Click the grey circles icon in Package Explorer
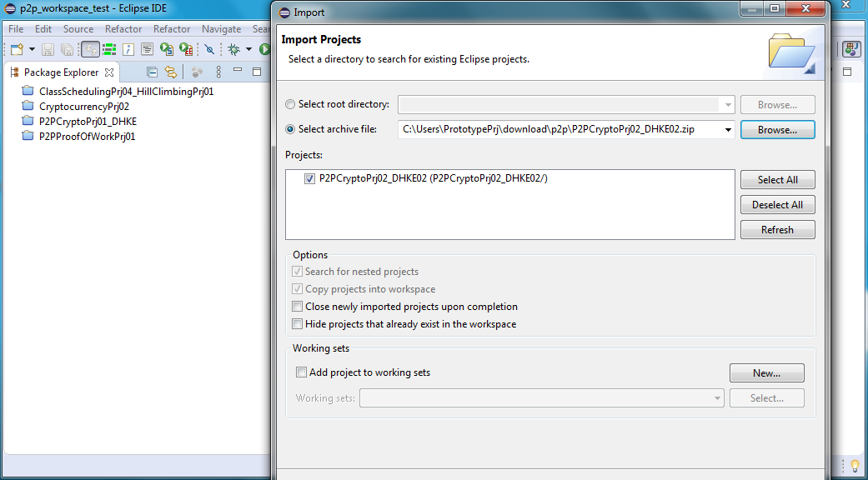Viewport: 868px width, 480px height. (x=197, y=72)
